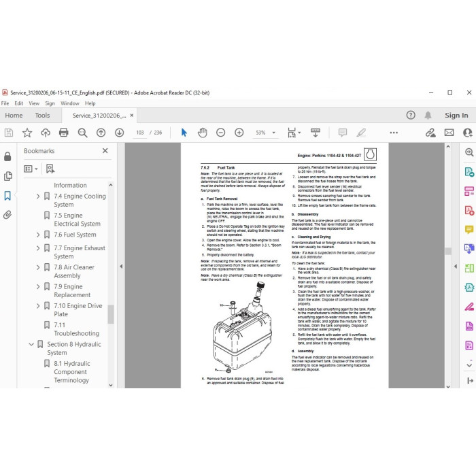The height and width of the screenshot is (476, 476).
Task: Click the upload to cloud icon
Action: (46, 133)
